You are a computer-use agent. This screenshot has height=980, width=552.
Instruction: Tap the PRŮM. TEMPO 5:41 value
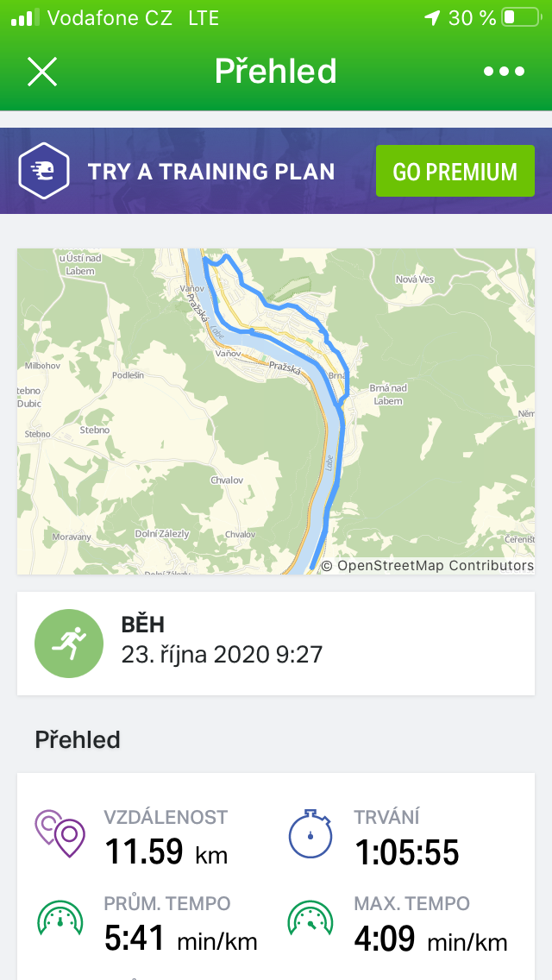(x=181, y=938)
